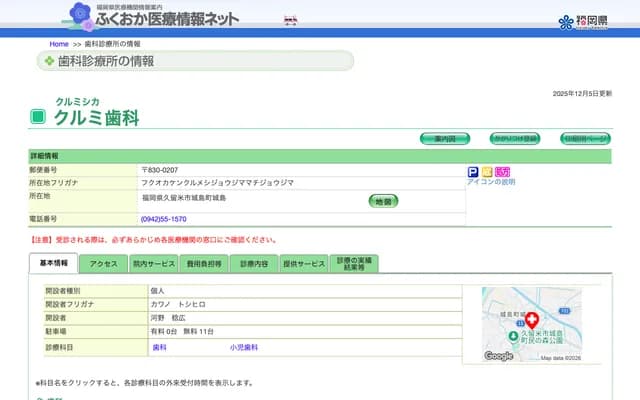The image size is (640, 400).
Task: Open the 院内サービス tab
Action: coord(153,264)
